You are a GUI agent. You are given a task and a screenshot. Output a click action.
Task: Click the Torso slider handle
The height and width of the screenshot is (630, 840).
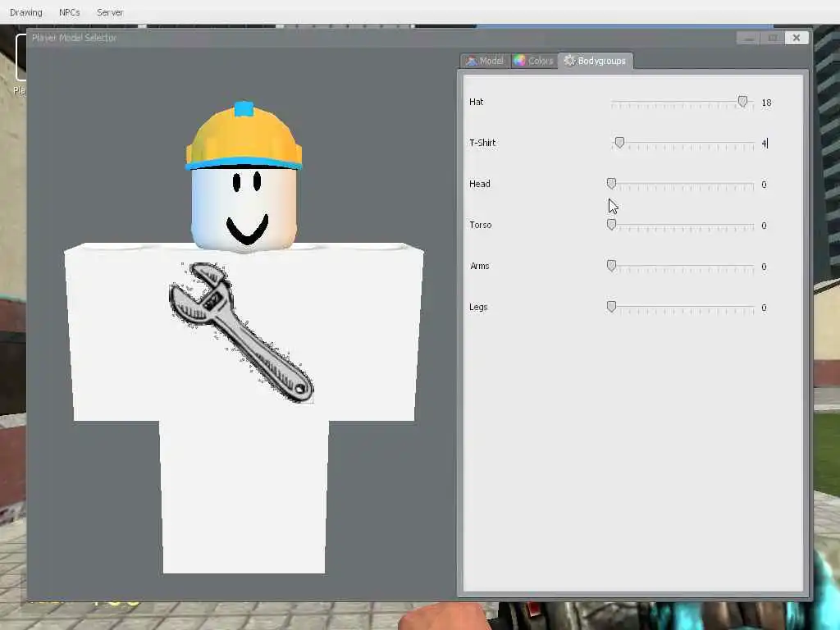point(611,225)
